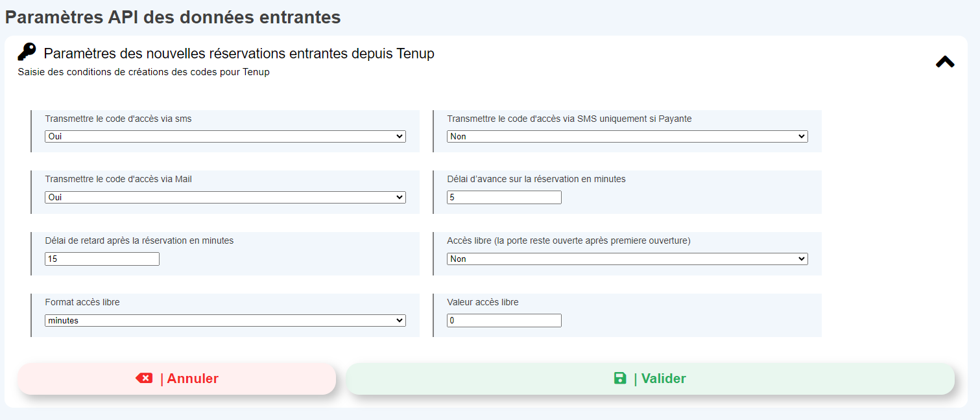Focus the 'Valeur accès libre' input field

coord(504,320)
